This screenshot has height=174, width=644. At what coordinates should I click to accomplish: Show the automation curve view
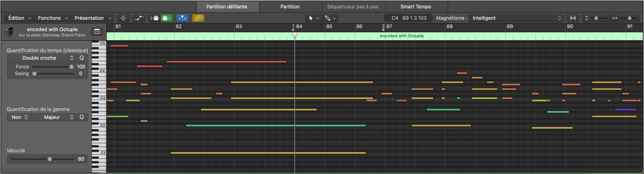click(139, 18)
